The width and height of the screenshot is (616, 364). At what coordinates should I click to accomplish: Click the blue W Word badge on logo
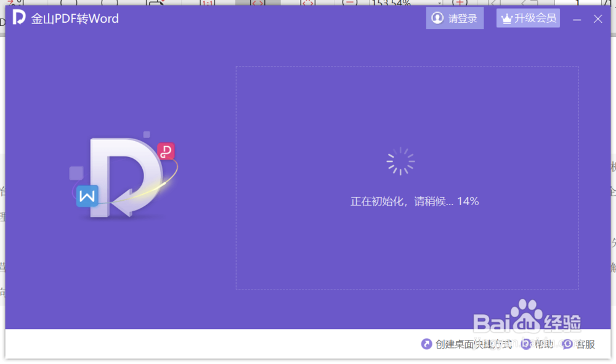click(87, 196)
